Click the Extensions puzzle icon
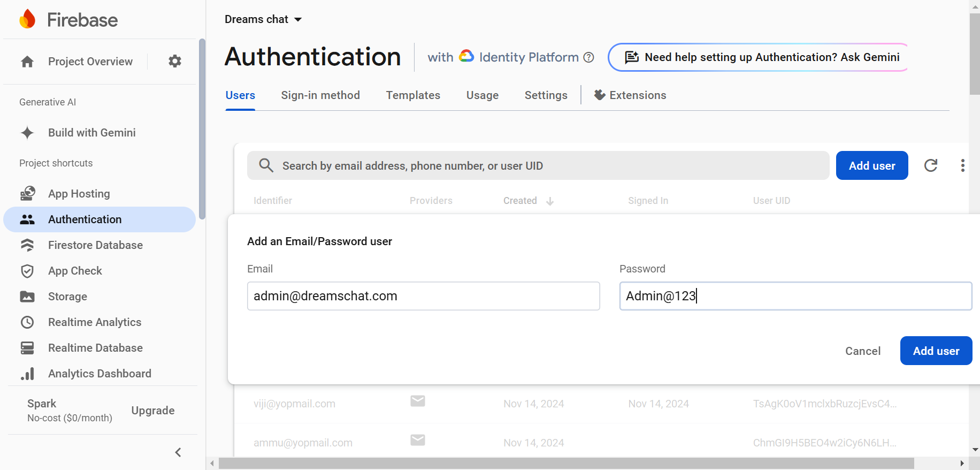Screen dimensions: 980x470 (600, 95)
